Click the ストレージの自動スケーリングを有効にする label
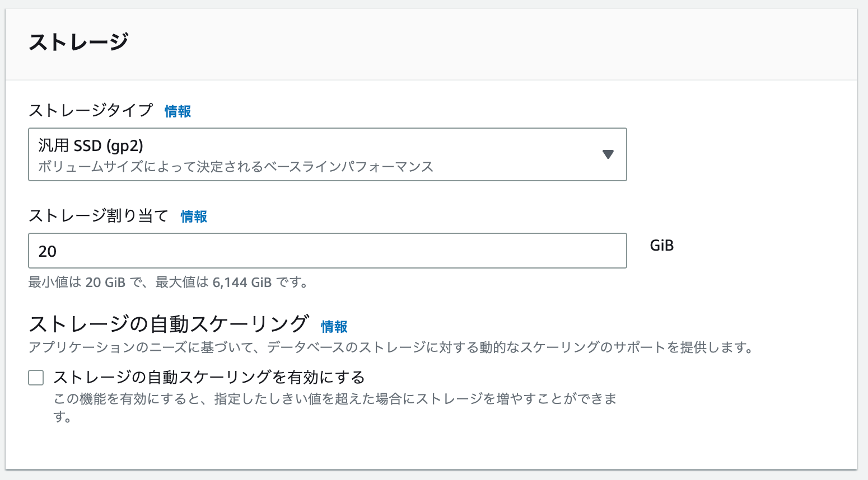868x480 pixels. (x=209, y=378)
